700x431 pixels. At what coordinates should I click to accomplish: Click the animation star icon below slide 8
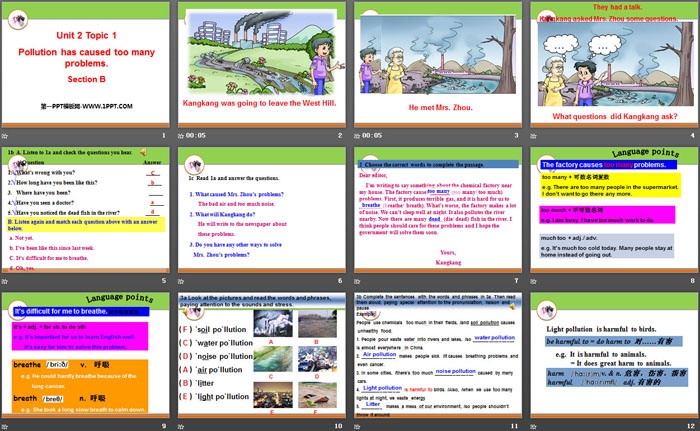533,281
